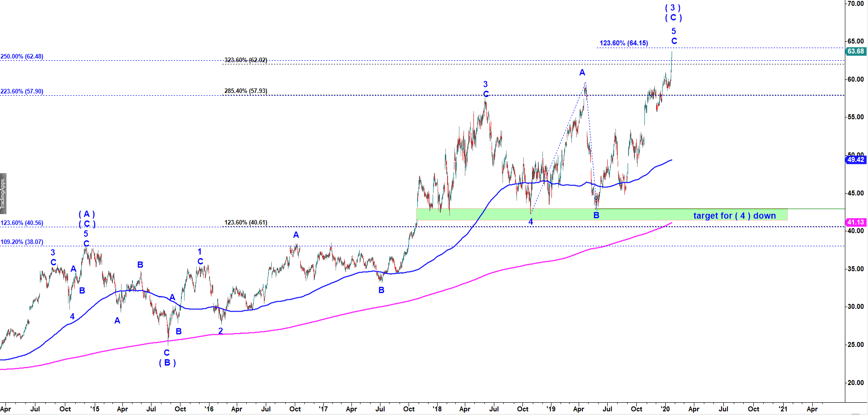
Task: Select the magenta 41.13 moving average tag
Action: (x=855, y=222)
